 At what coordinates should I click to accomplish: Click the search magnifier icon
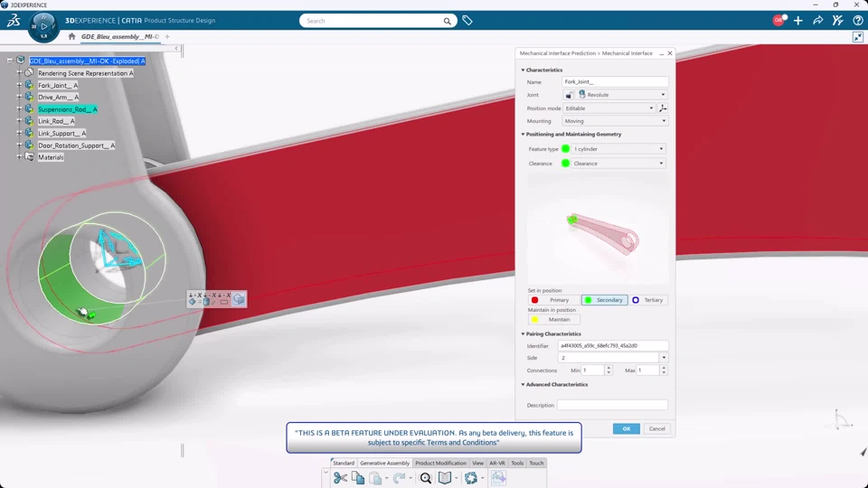click(447, 21)
